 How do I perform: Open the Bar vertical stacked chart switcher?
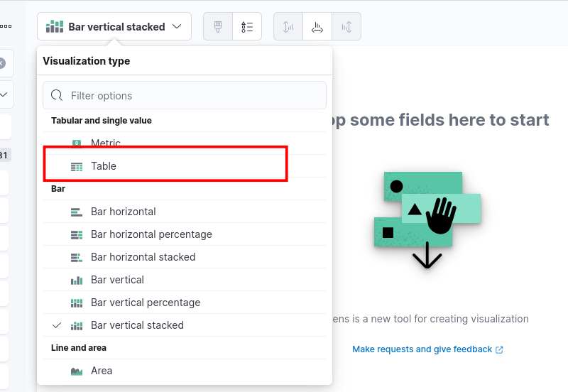(114, 27)
